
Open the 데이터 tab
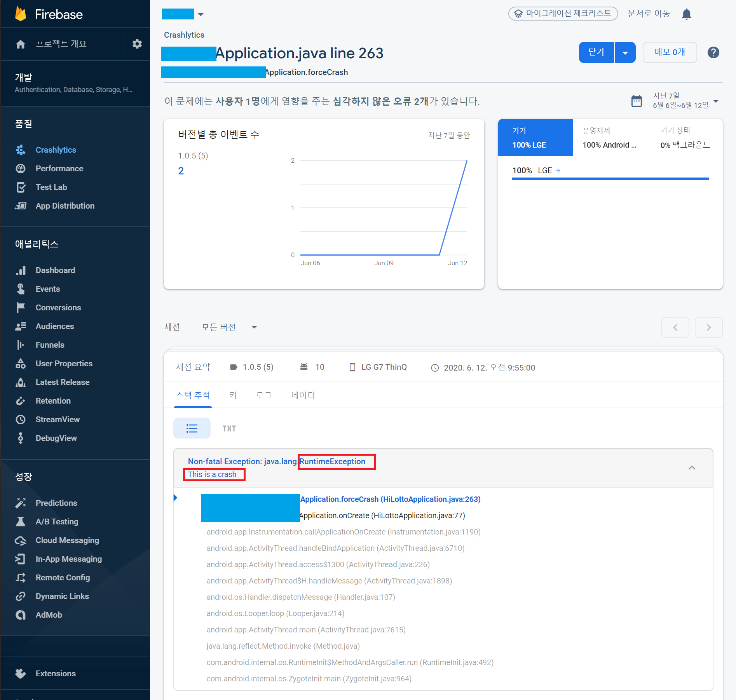tap(303, 395)
